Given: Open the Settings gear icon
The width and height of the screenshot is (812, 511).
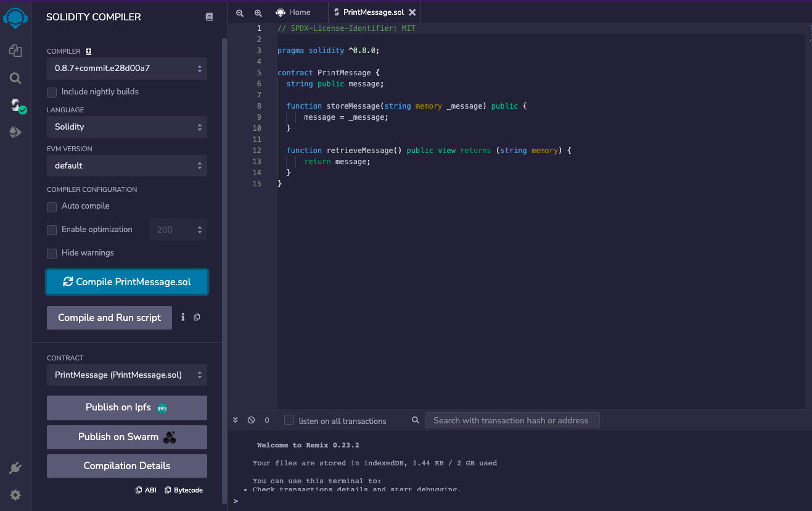Looking at the screenshot, I should 15,495.
